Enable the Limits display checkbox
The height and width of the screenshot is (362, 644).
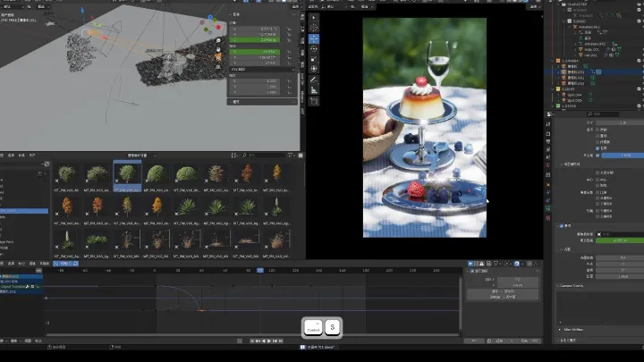click(597, 130)
